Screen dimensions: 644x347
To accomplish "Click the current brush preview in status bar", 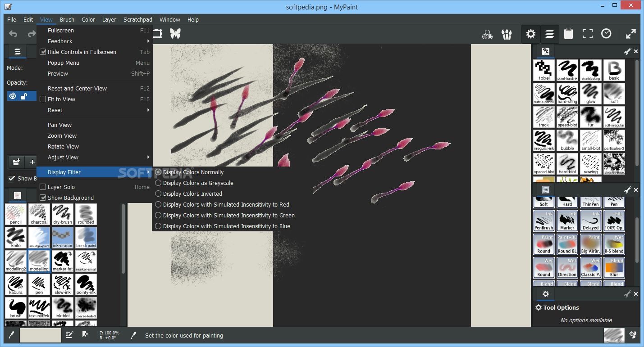I will coord(614,335).
